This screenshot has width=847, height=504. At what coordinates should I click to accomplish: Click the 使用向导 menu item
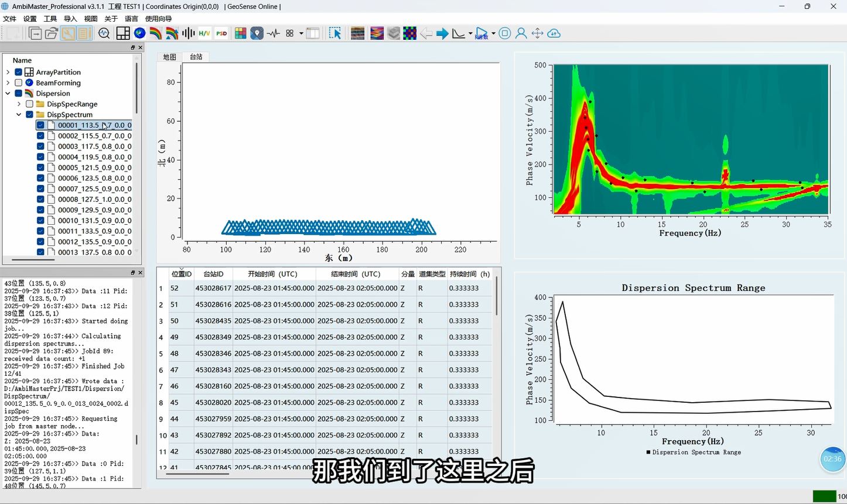click(x=158, y=18)
